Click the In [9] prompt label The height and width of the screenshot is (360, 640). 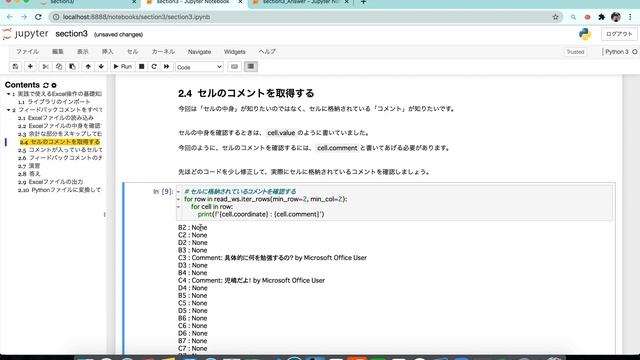163,191
